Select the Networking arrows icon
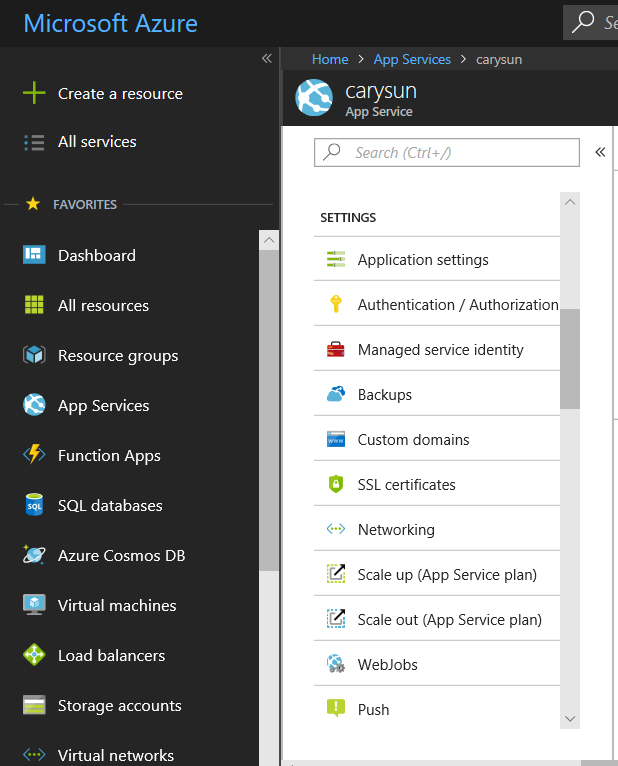The width and height of the screenshot is (618, 766). [336, 529]
